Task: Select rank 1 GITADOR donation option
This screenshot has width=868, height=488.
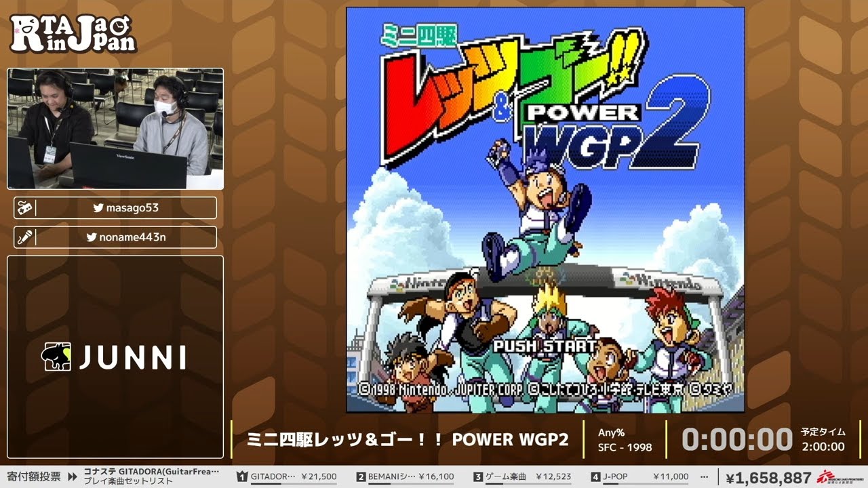Action: click(x=287, y=476)
